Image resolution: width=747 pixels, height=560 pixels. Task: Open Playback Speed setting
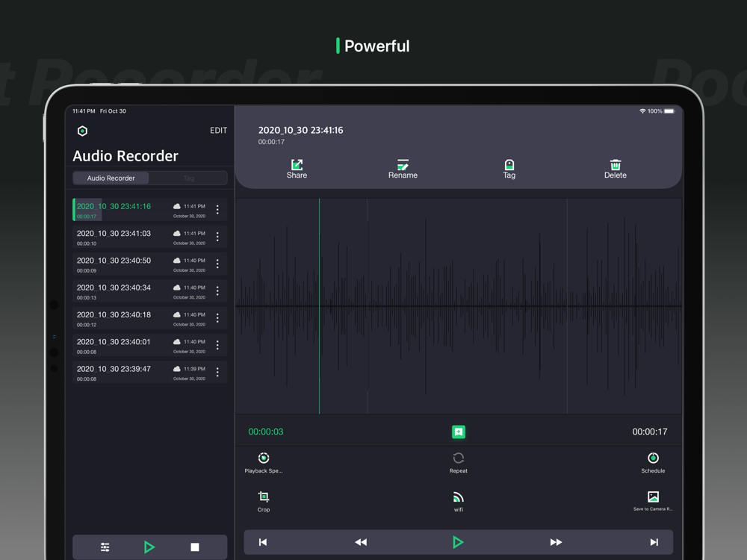click(264, 458)
